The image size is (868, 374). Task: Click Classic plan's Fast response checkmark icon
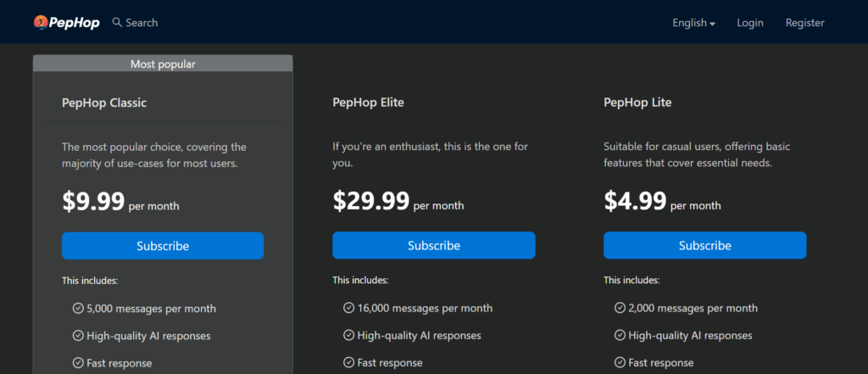(x=78, y=364)
